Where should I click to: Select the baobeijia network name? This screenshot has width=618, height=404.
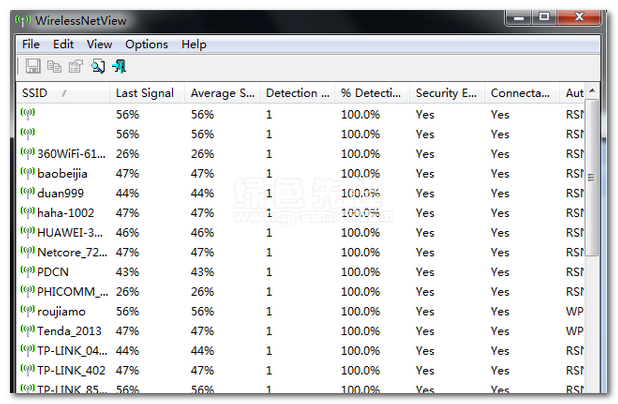pyautogui.click(x=62, y=173)
